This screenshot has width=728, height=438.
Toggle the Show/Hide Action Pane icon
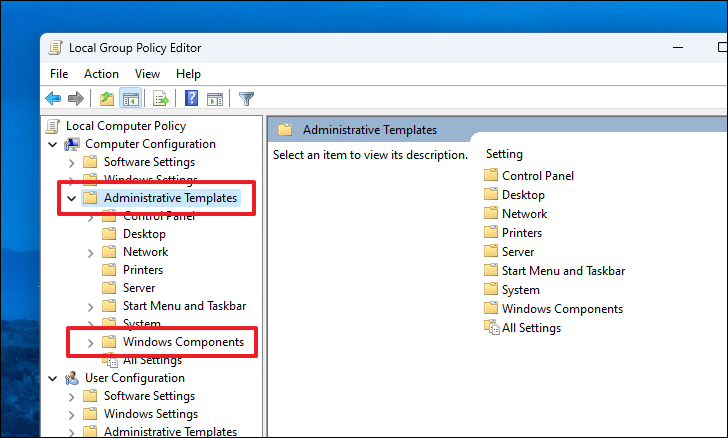point(215,98)
